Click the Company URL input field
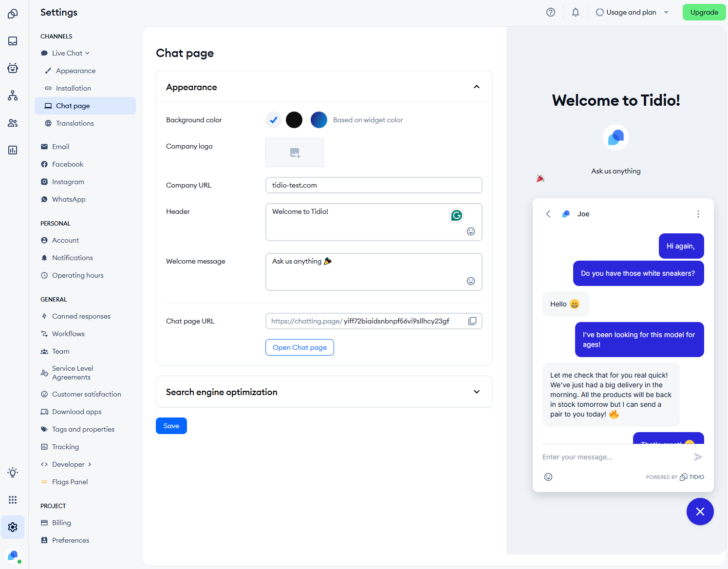 [374, 185]
